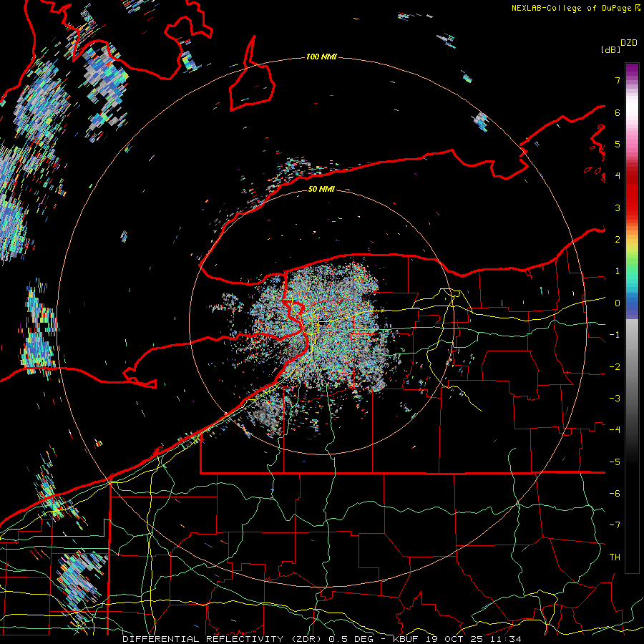This screenshot has height=644, width=644.
Task: Click the -7 value on the scale
Action: pos(615,525)
